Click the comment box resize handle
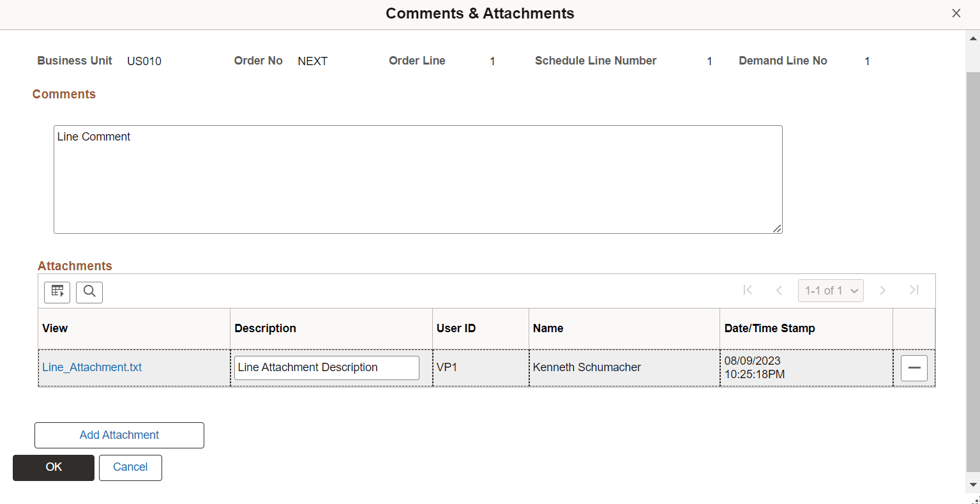The width and height of the screenshot is (980, 504). pos(778,228)
